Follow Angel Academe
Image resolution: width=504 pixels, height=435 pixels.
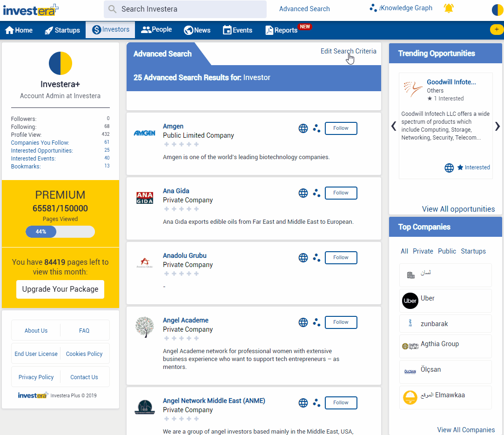click(x=341, y=322)
